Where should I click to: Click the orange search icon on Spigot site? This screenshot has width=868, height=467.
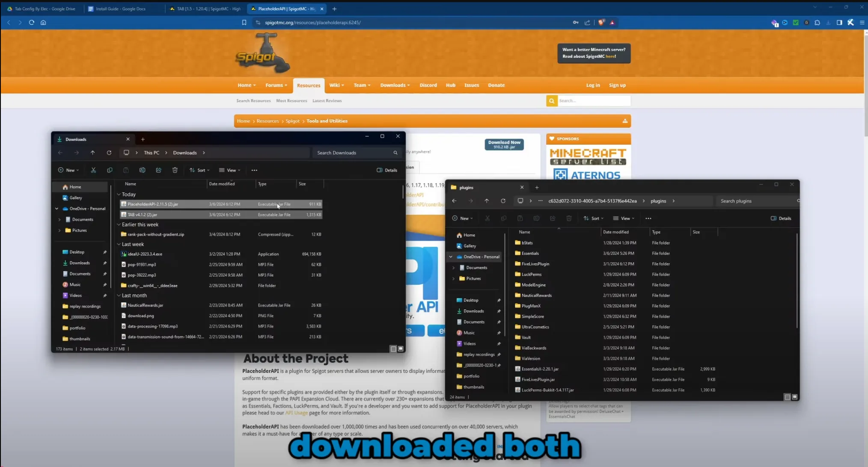[552, 100]
